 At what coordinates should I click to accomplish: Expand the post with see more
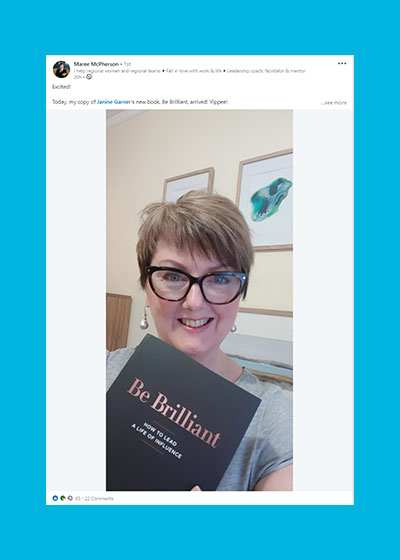pyautogui.click(x=334, y=103)
